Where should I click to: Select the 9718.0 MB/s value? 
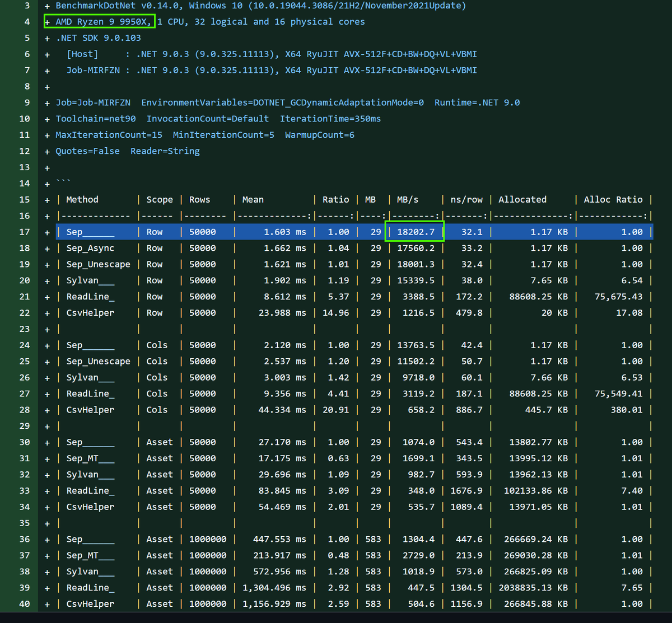pos(418,377)
